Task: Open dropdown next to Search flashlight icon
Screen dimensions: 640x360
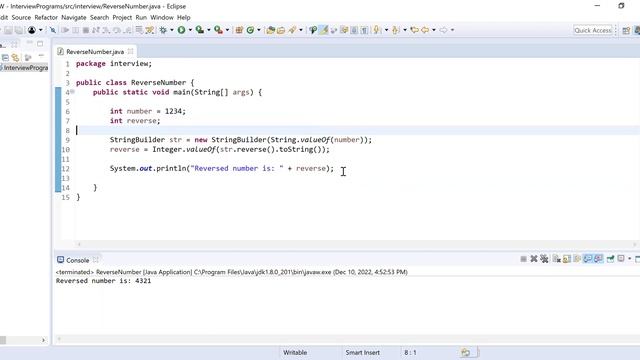Action: click(x=301, y=30)
